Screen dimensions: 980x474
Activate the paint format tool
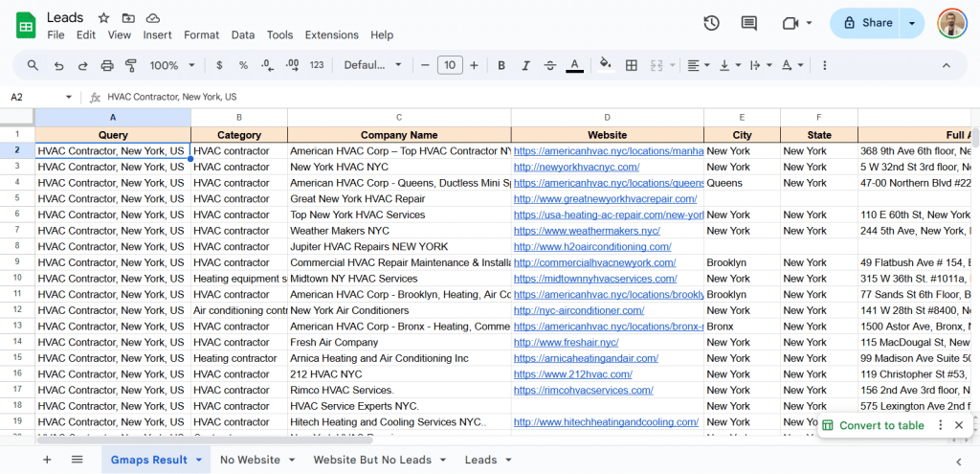point(131,65)
